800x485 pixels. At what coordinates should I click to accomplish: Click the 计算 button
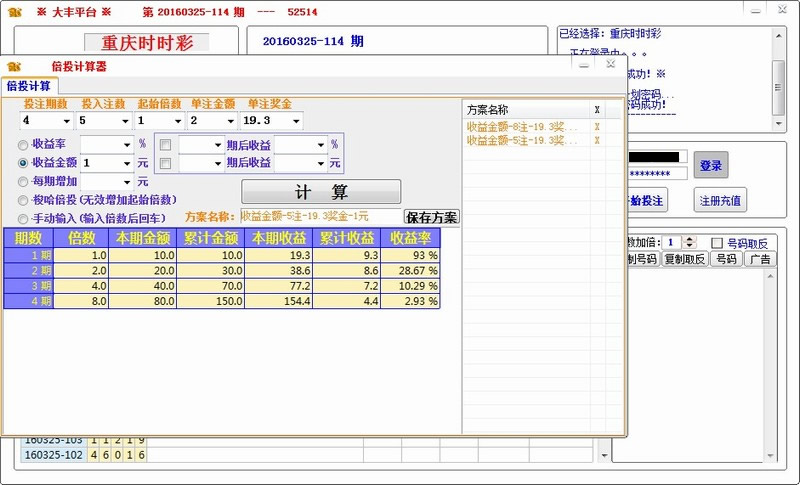[x=321, y=192]
